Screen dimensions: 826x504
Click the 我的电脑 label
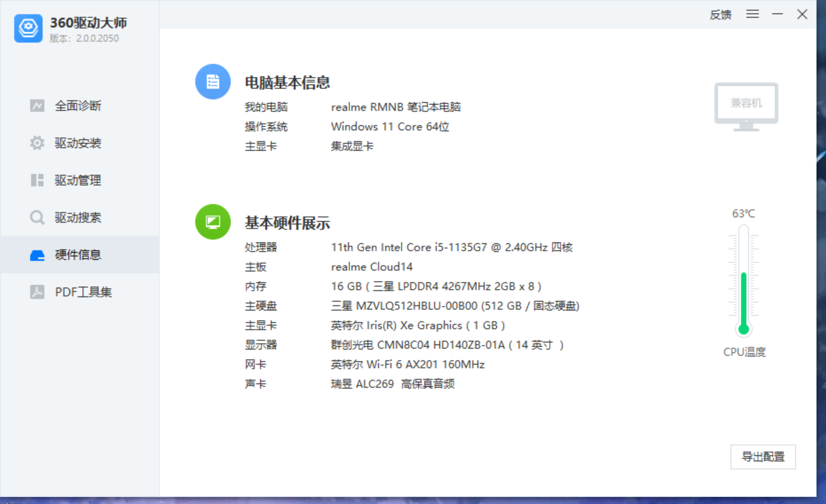pos(266,107)
